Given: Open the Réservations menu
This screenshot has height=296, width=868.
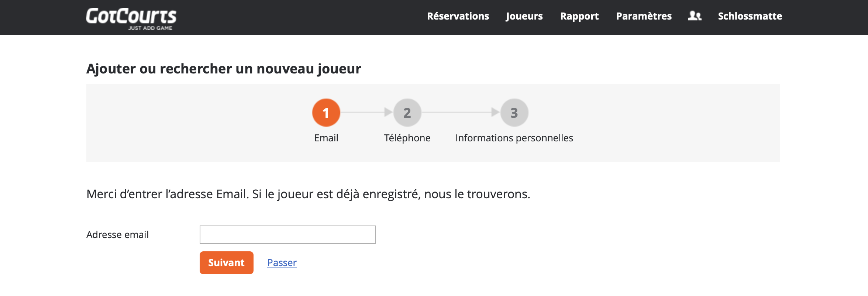Looking at the screenshot, I should [458, 16].
